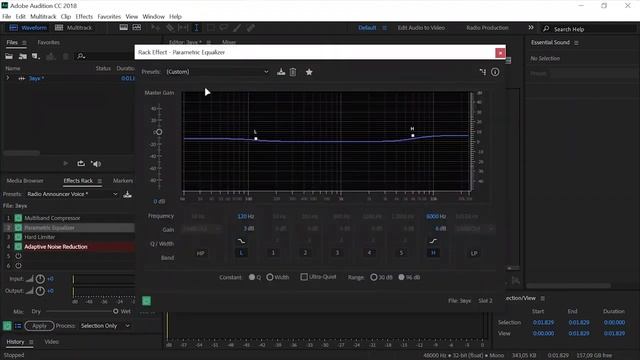Image resolution: width=640 pixels, height=360 pixels.
Task: Click the low shelf slope icon
Action: pos(241,241)
